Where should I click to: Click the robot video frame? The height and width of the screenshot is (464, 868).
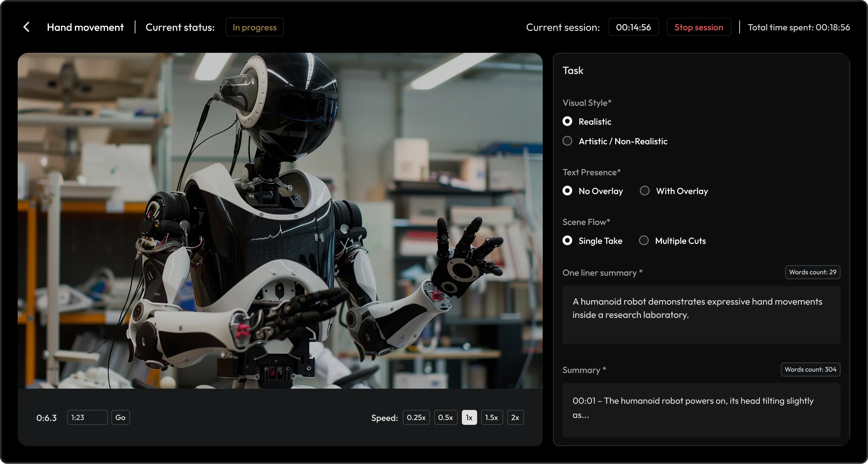click(x=280, y=221)
